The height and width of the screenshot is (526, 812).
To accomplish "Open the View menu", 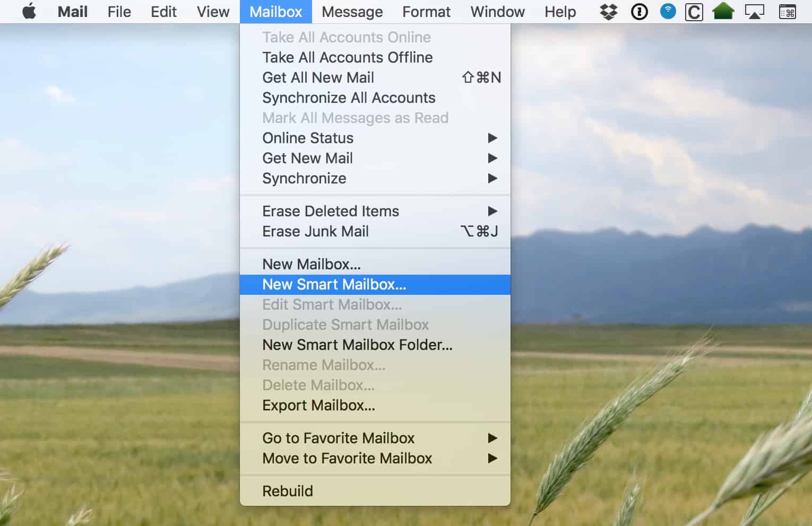I will [213, 12].
